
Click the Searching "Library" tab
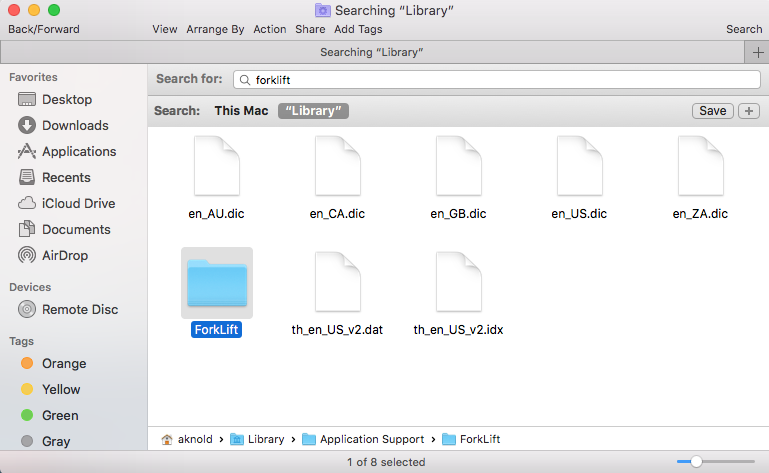[372, 52]
